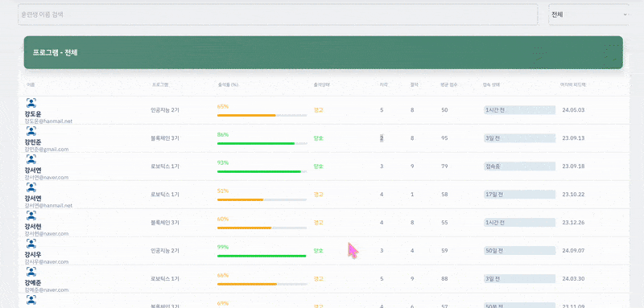The image size is (644, 308).
Task: Click the avatar icon for 강서현
Action: pyautogui.click(x=31, y=216)
